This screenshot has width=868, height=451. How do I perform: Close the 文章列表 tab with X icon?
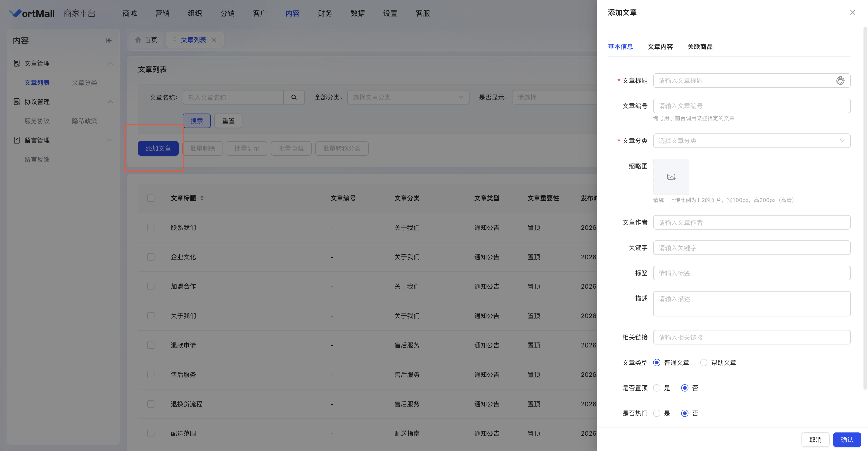tap(214, 40)
